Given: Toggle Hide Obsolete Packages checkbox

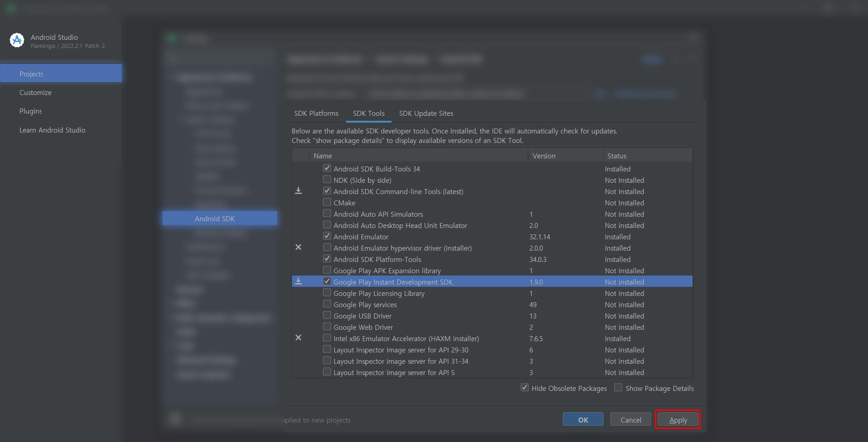Looking at the screenshot, I should point(524,388).
